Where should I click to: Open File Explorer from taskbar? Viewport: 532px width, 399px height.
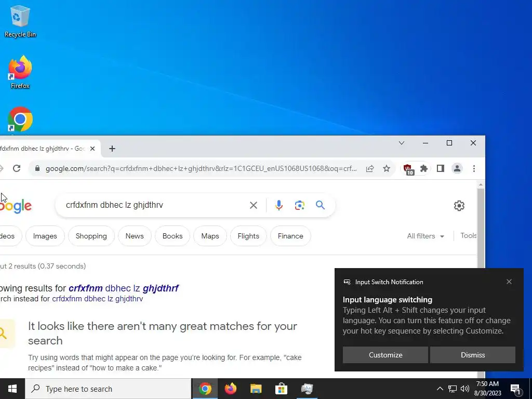[256, 389]
